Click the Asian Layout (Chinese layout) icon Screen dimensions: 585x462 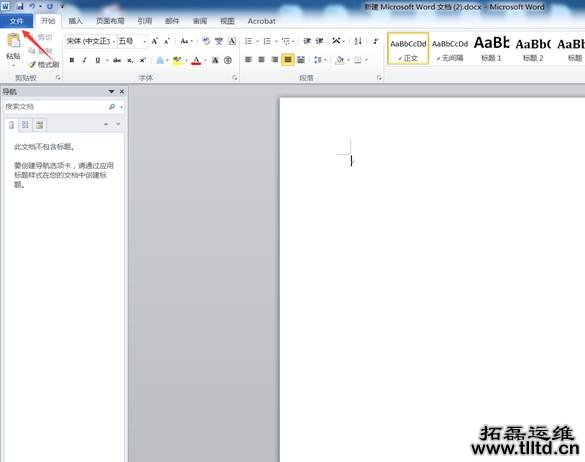[337, 41]
